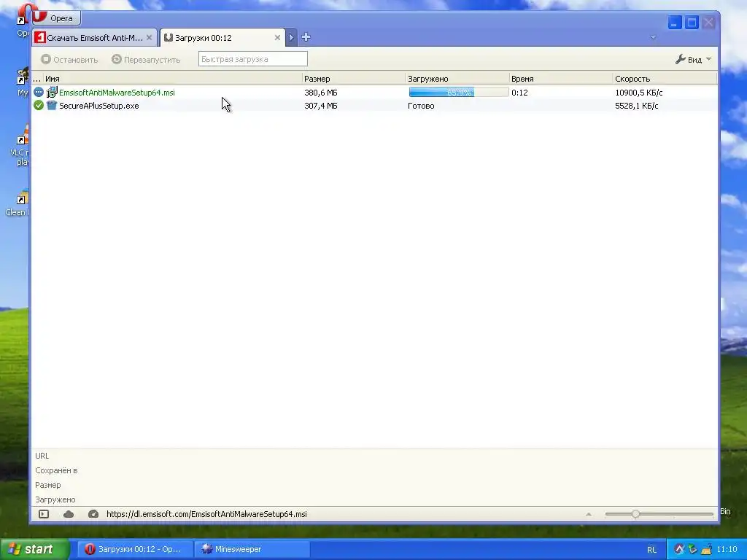Viewport: 747px width, 560px height.
Task: Switch to Minesweeper in taskbar
Action: 252,549
